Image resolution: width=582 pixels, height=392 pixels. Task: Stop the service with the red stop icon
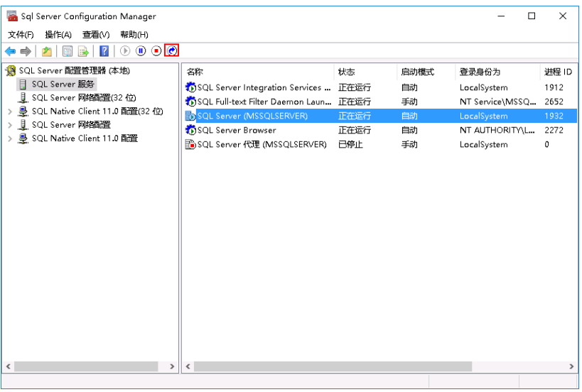click(x=156, y=51)
